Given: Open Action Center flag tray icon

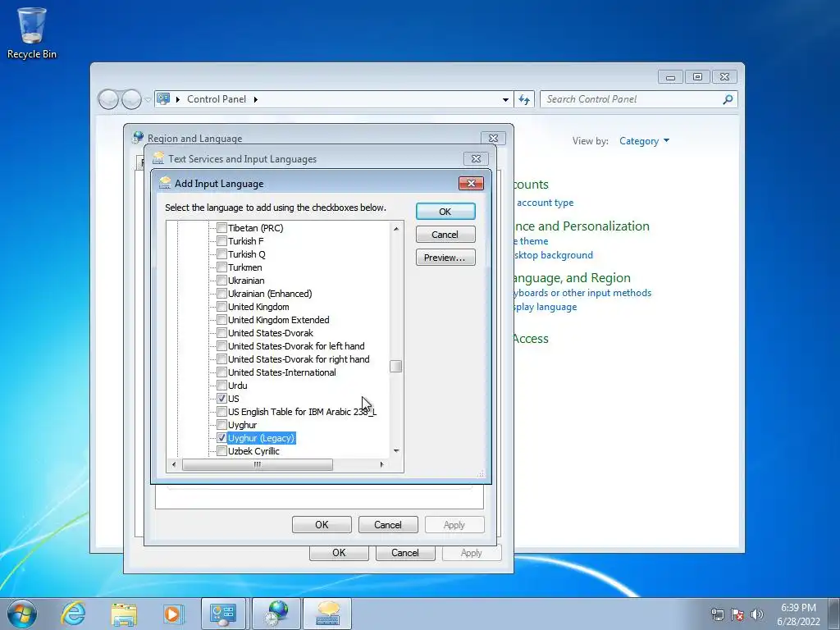Looking at the screenshot, I should pyautogui.click(x=737, y=614).
